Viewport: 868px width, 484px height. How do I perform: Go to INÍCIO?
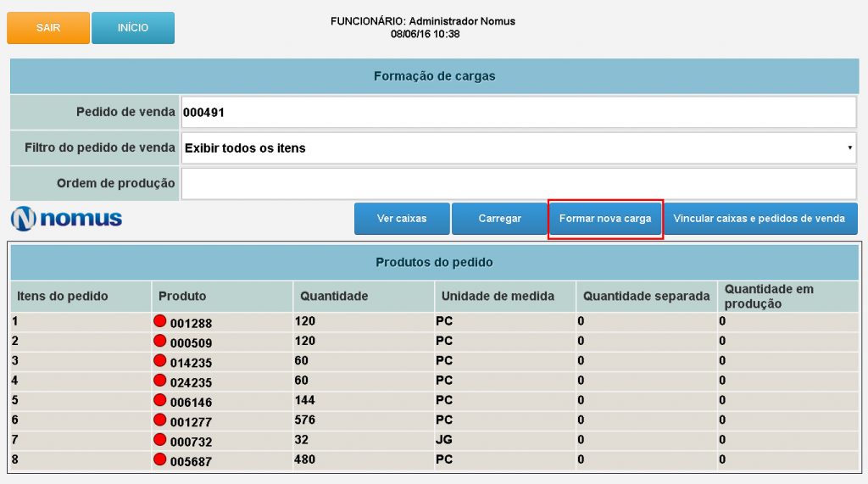point(133,28)
